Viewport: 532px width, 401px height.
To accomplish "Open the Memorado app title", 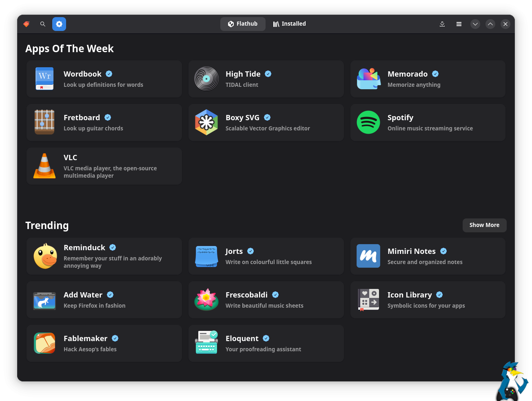I will tap(408, 74).
